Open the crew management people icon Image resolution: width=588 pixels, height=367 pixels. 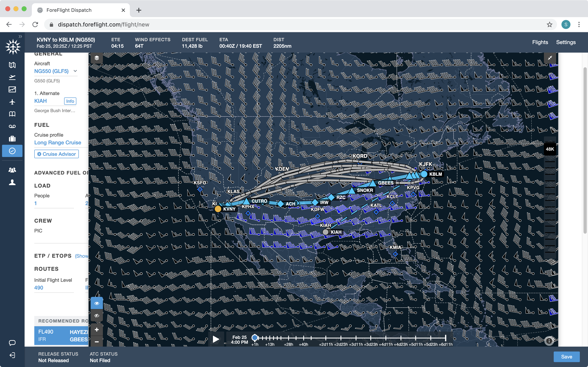(12, 169)
